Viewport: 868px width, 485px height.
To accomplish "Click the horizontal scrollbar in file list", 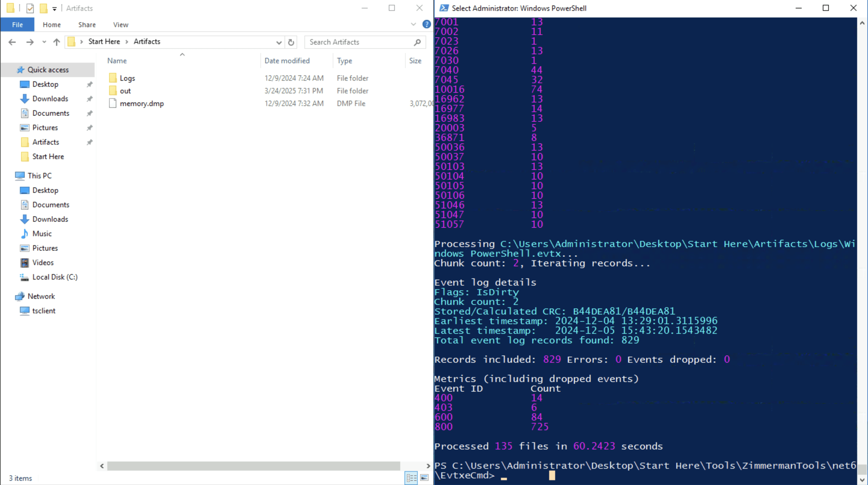I will tap(253, 466).
